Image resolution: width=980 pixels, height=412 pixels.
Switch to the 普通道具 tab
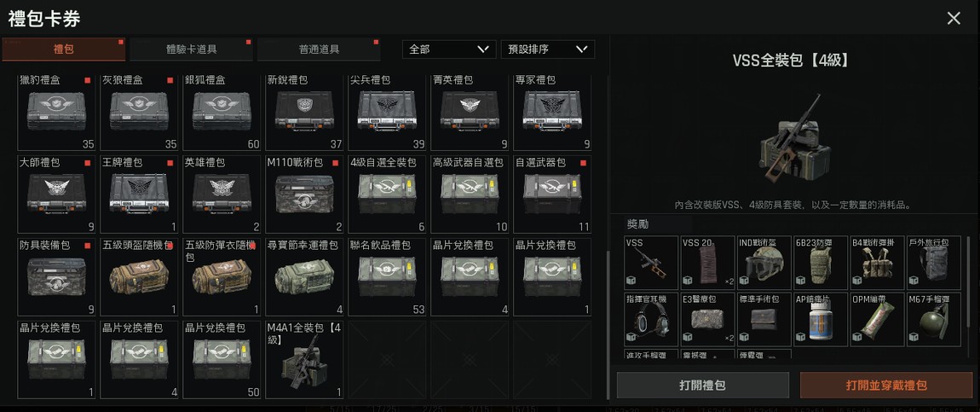pos(319,49)
